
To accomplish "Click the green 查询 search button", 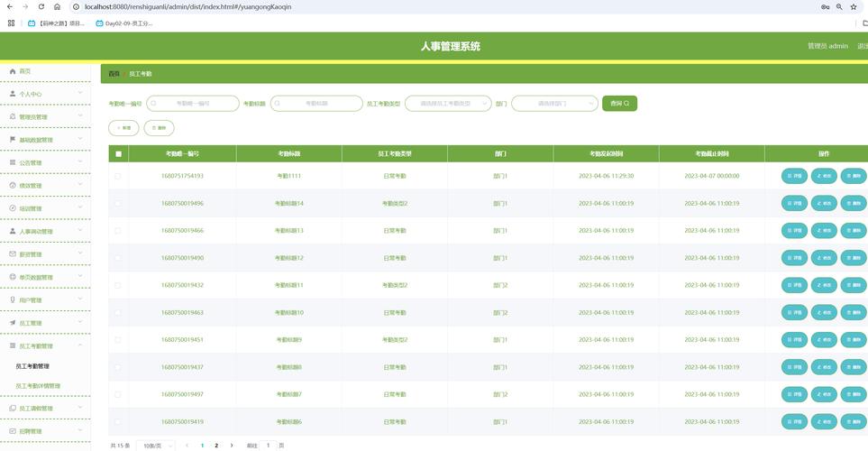I will pyautogui.click(x=619, y=104).
